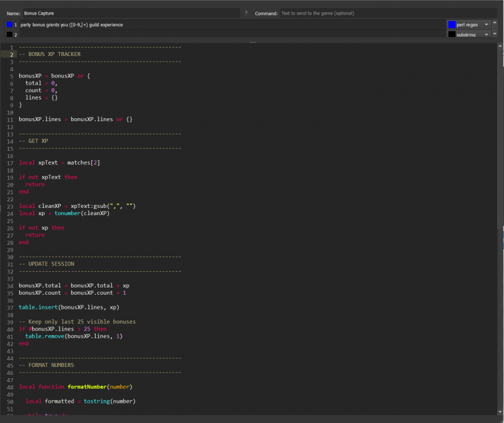The height and width of the screenshot is (423, 504).
Task: Click the '-- GET XP' comment
Action: click(34, 141)
